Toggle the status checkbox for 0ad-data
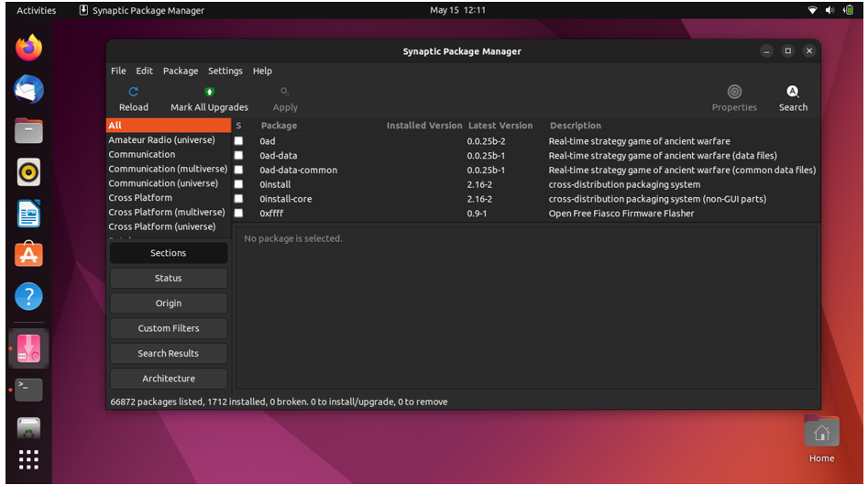Viewport: 868px width, 485px height. coord(238,155)
